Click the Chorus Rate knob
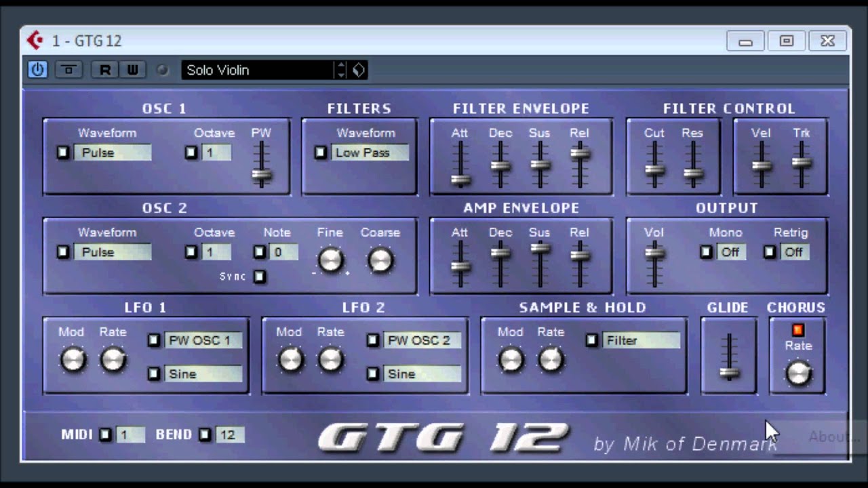Image resolution: width=868 pixels, height=488 pixels. [x=797, y=373]
